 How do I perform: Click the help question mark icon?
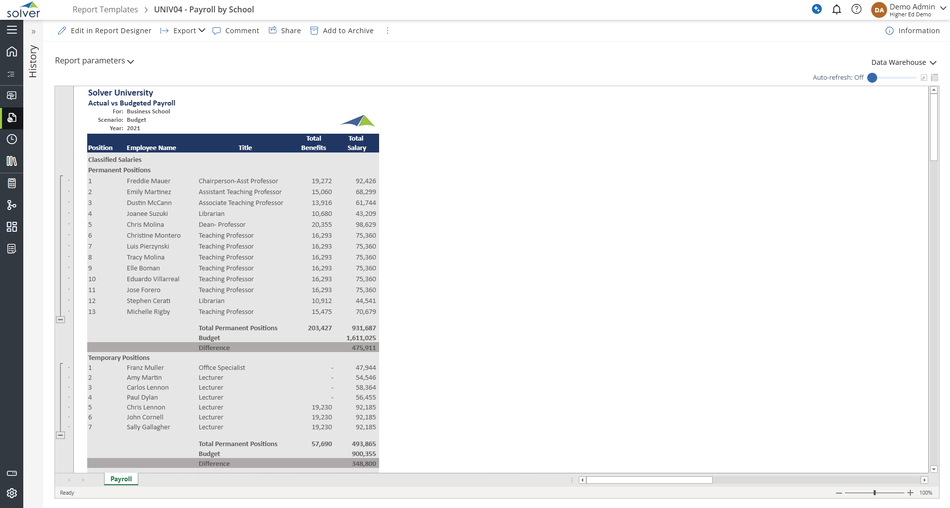pos(856,9)
